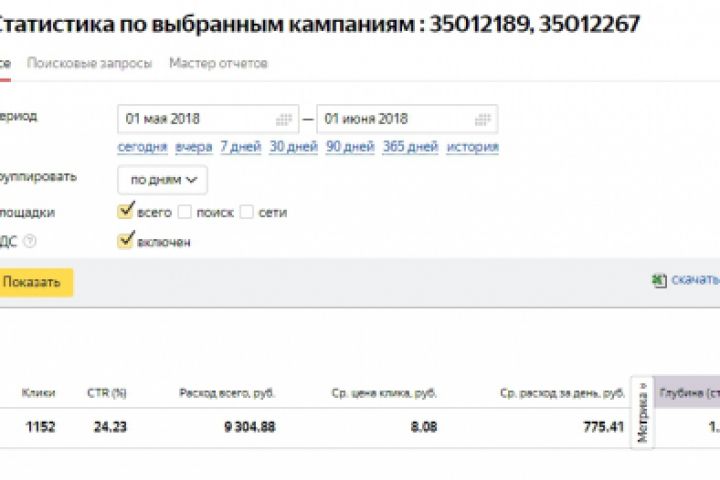This screenshot has width=720, height=480.
Task: Sort by the 'Расход всего, руб.' column header
Action: pos(226,393)
